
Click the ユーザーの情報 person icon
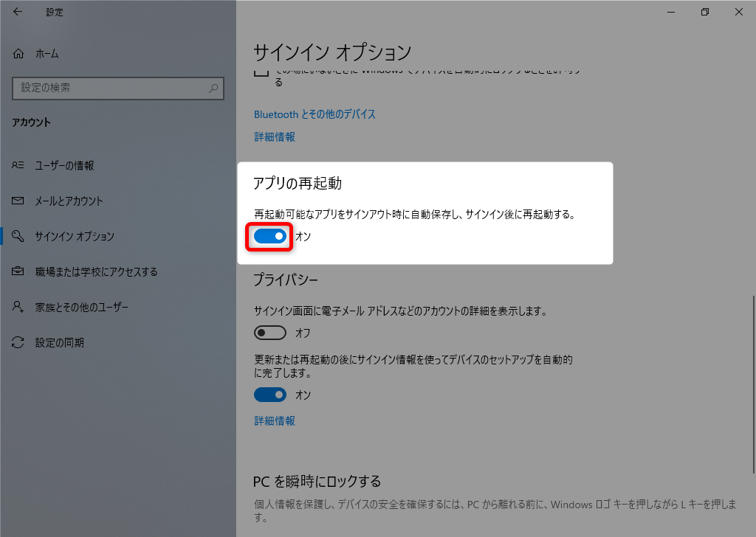tap(19, 166)
